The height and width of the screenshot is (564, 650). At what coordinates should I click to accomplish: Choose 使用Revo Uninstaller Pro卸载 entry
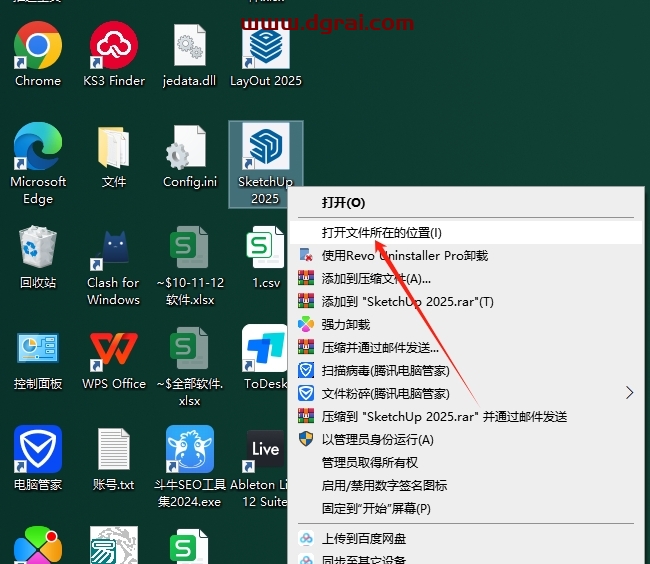466,255
